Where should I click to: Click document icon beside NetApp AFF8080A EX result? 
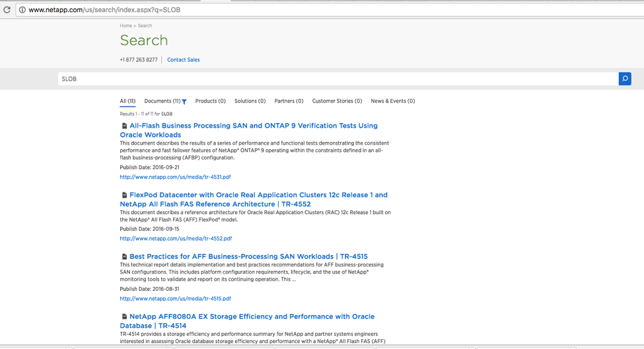pyautogui.click(x=124, y=317)
